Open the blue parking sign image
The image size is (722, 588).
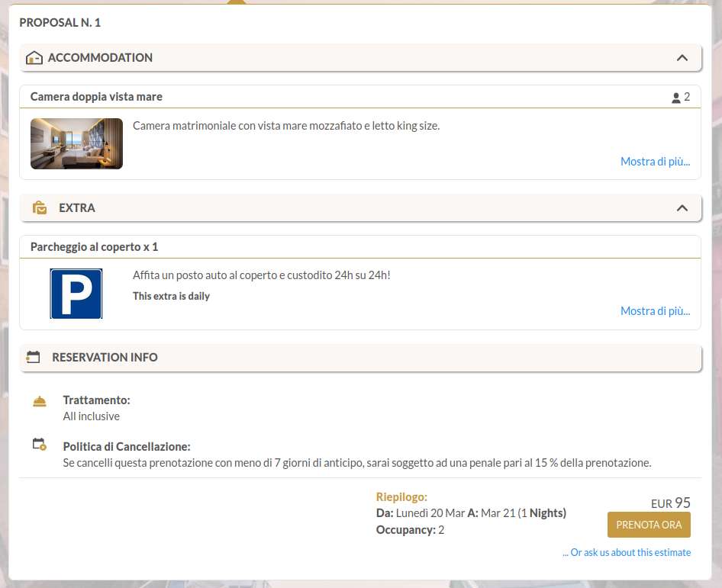point(76,294)
